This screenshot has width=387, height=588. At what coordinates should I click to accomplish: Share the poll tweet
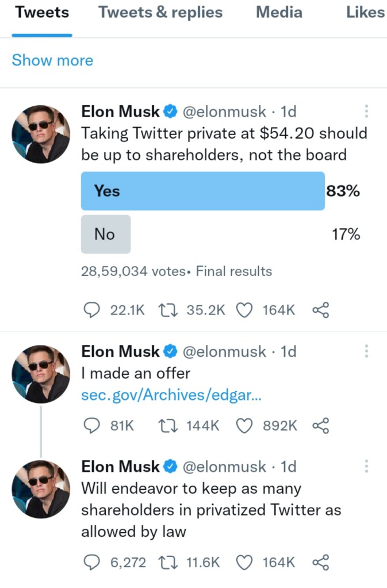(320, 310)
